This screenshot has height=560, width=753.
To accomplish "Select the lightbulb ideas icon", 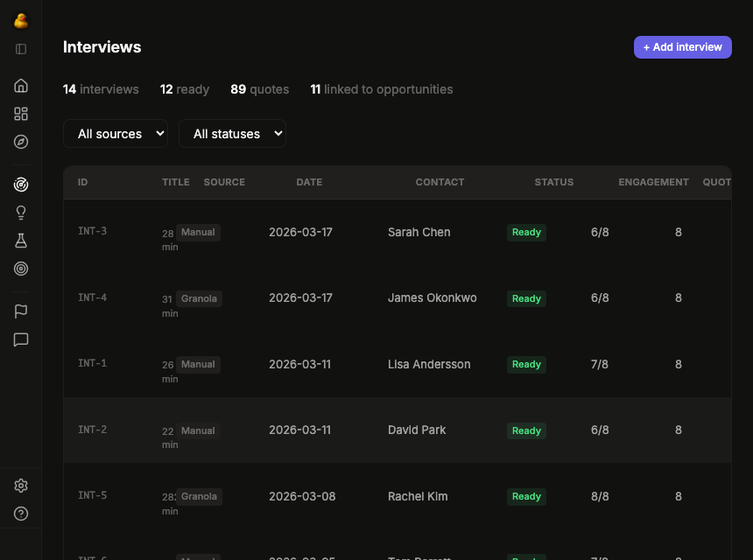I will [20, 212].
